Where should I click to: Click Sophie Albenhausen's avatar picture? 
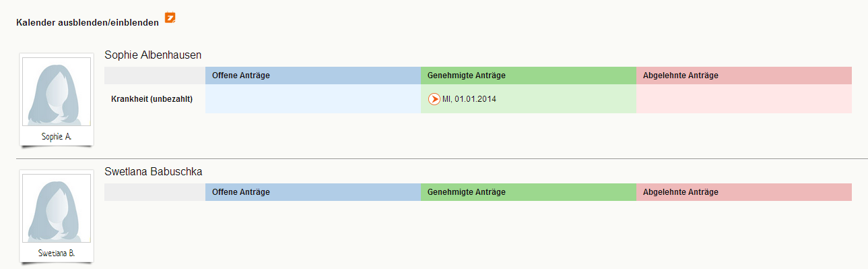coord(57,92)
